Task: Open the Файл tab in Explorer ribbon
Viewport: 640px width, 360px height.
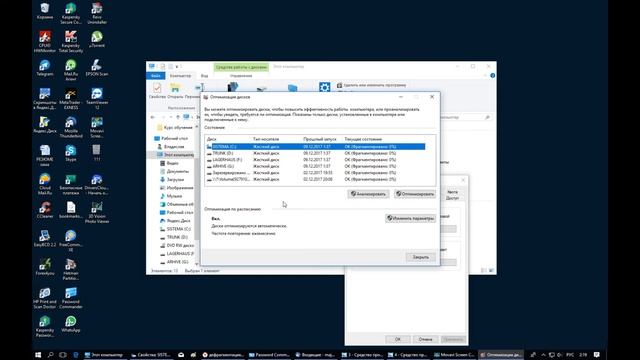Action: (x=156, y=76)
